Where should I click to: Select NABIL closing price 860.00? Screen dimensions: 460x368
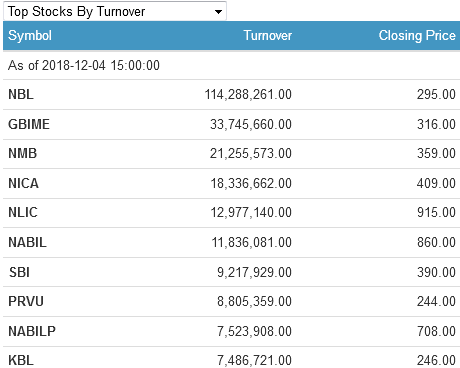click(436, 242)
